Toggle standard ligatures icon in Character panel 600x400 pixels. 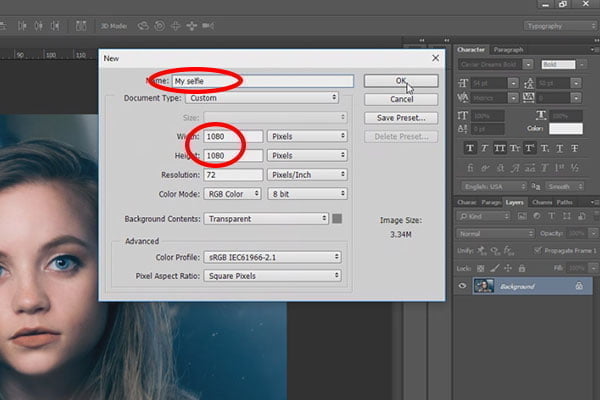coord(470,168)
